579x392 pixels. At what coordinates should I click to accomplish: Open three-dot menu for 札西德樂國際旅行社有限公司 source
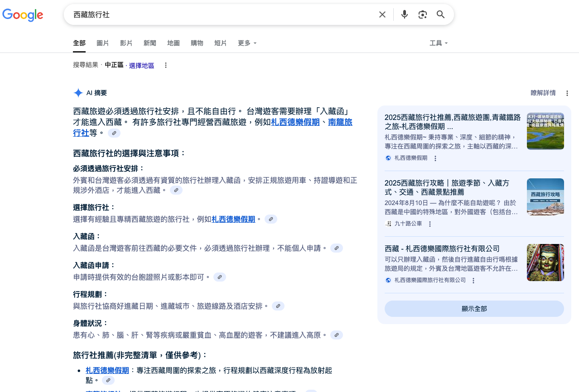point(473,281)
